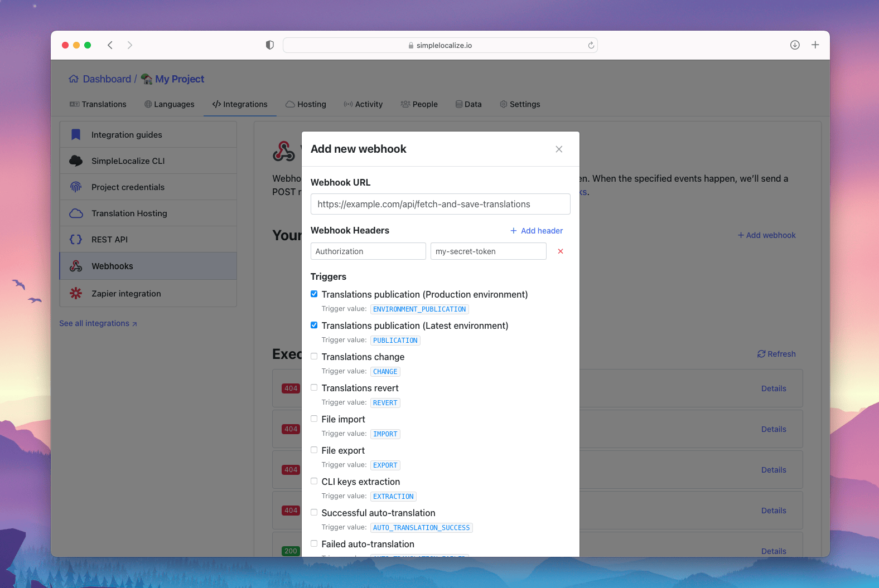This screenshot has height=588, width=879.
Task: Click Add webhook on the page
Action: tap(767, 235)
